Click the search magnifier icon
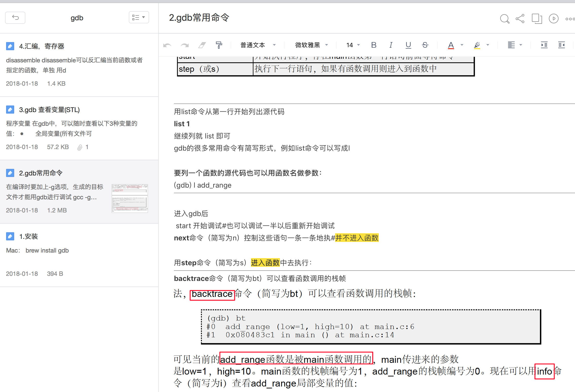Image resolution: width=575 pixels, height=392 pixels. point(504,19)
